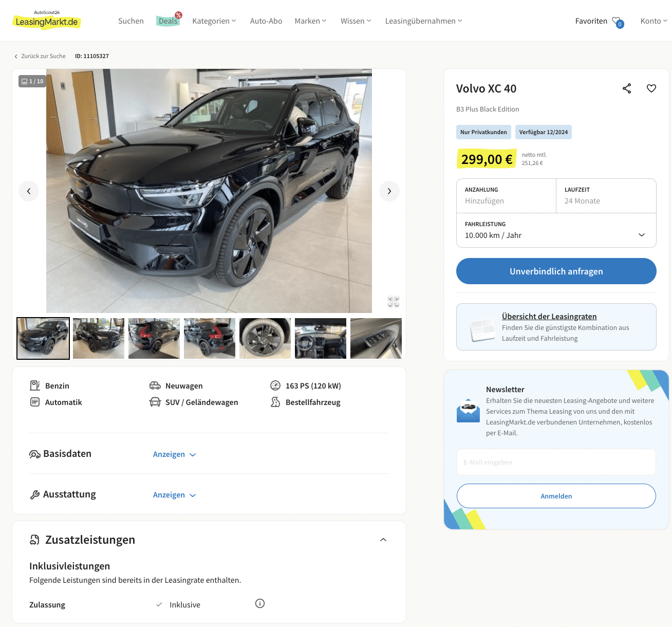Click the Inklusivleistungen heading
672x627 pixels.
(x=70, y=566)
